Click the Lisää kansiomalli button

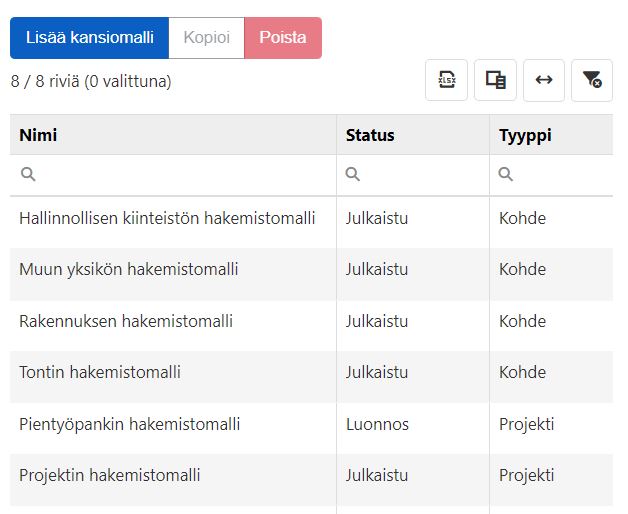coord(89,38)
